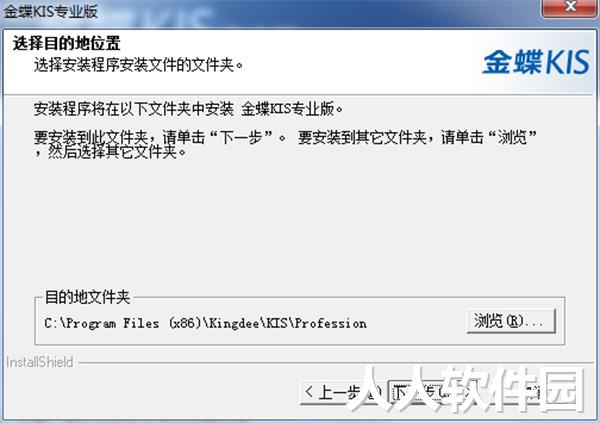Click the separator line beside InstallShield
This screenshot has width=600, height=423.
tap(336, 363)
